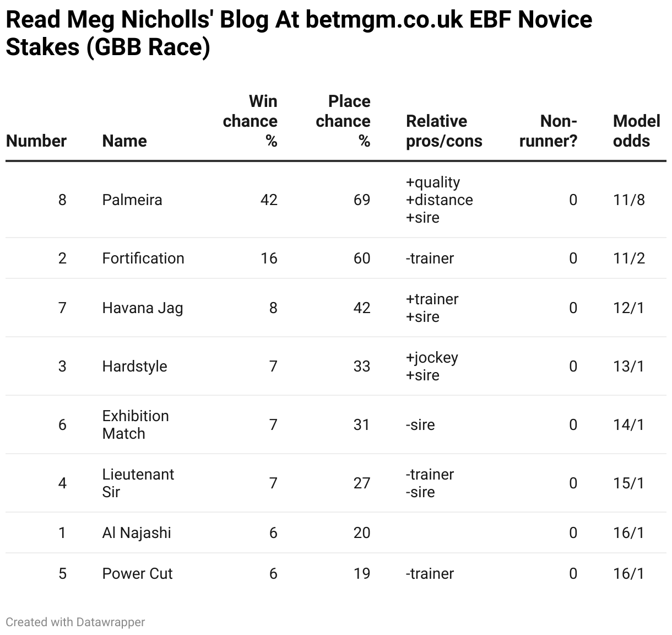
Task: Select the Palmeira name cell
Action: pos(132,200)
